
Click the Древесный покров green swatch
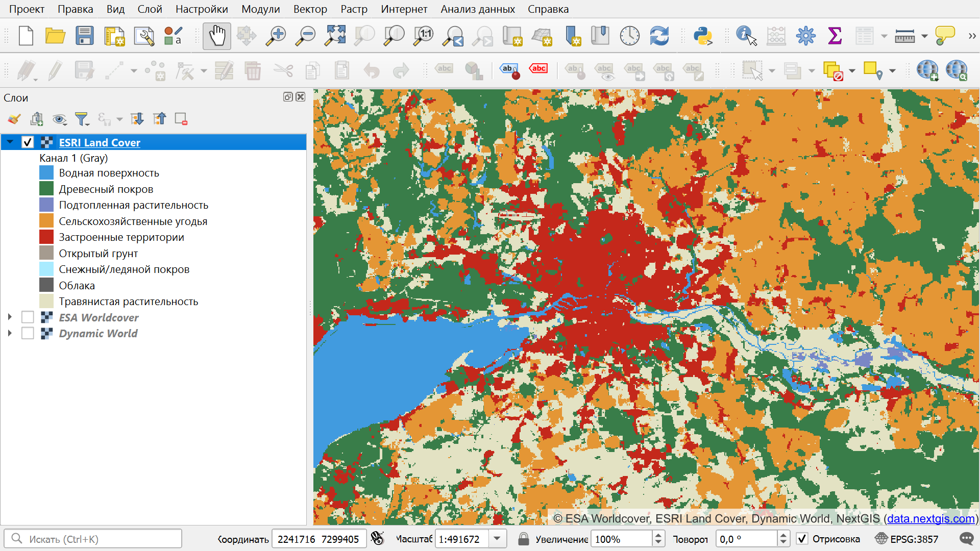tap(46, 189)
